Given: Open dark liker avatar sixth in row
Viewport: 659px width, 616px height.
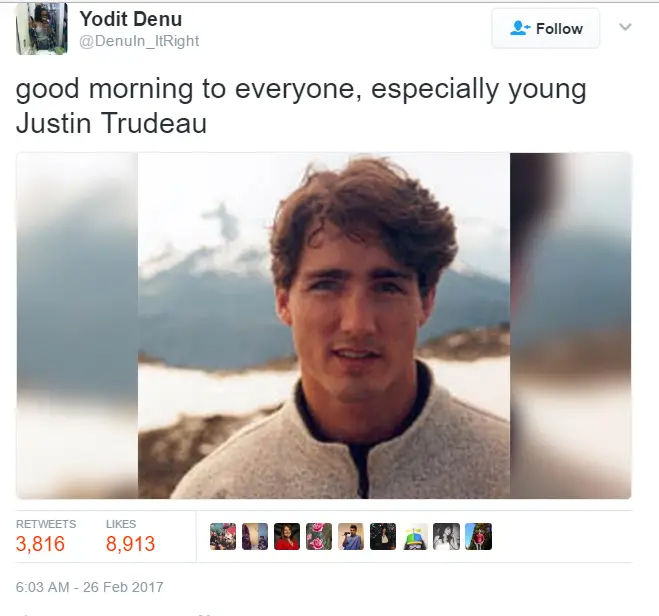Looking at the screenshot, I should [383, 536].
